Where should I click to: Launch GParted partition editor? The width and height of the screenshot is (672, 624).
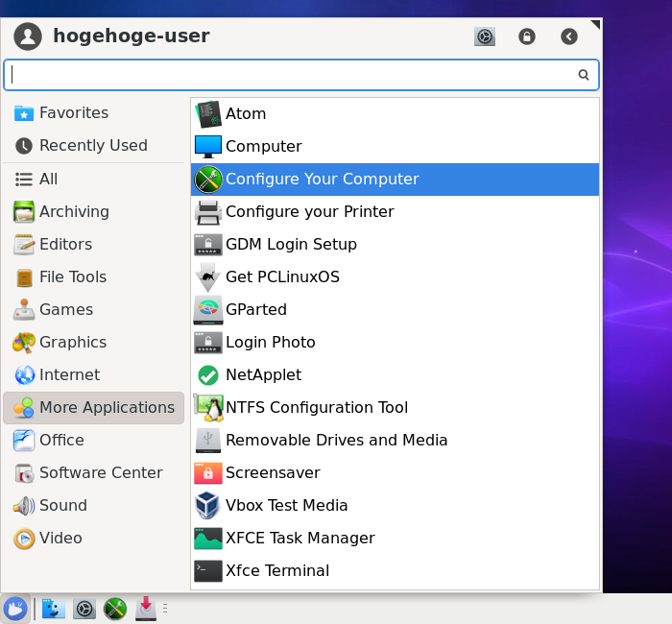click(x=395, y=310)
